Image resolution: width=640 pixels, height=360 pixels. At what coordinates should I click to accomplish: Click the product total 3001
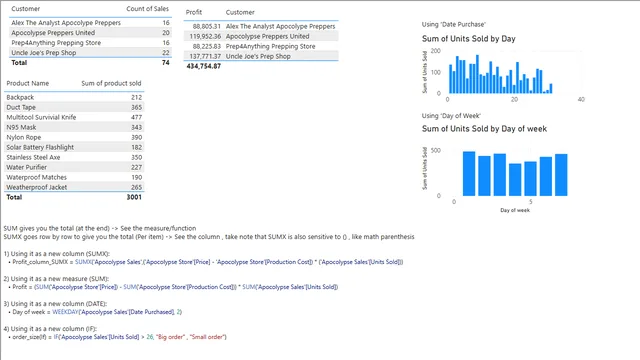point(134,197)
